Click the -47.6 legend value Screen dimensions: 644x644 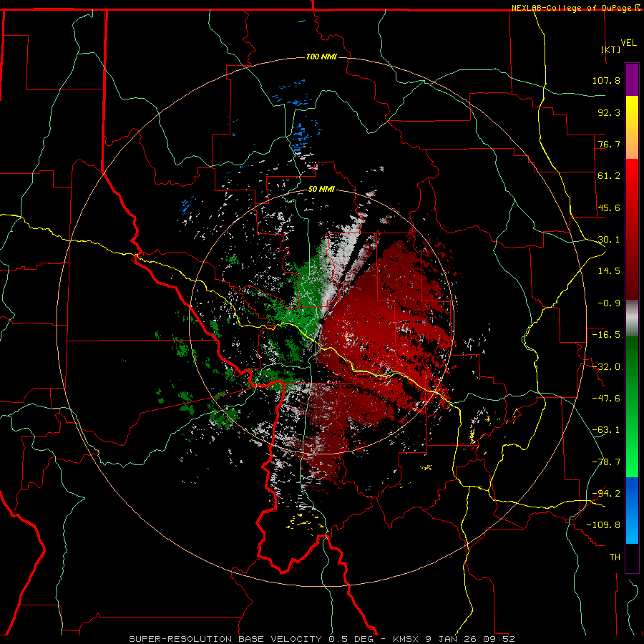606,399
